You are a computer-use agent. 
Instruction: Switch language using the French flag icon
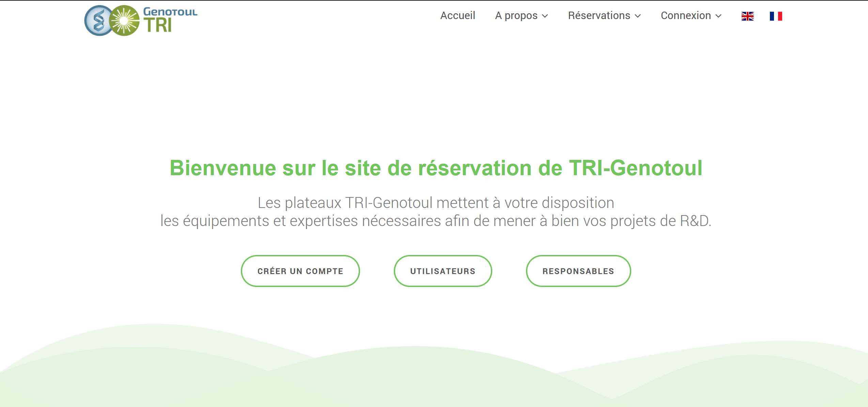776,16
